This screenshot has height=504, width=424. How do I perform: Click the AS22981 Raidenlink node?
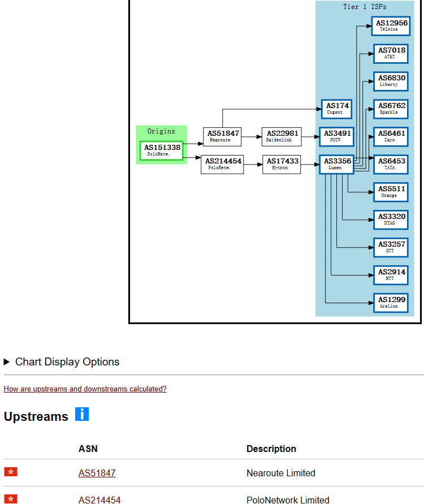tap(282, 137)
